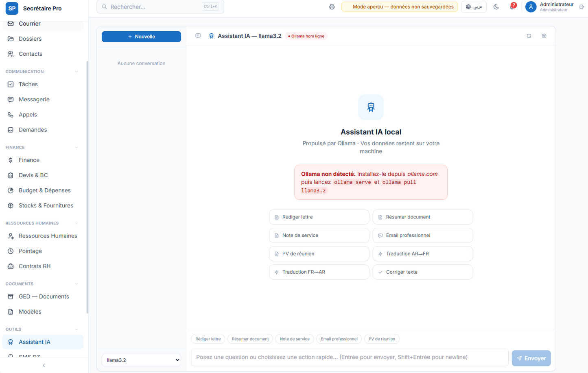The image size is (588, 373).
Task: Click the Secrétaire Pro SP logo
Action: (x=12, y=8)
